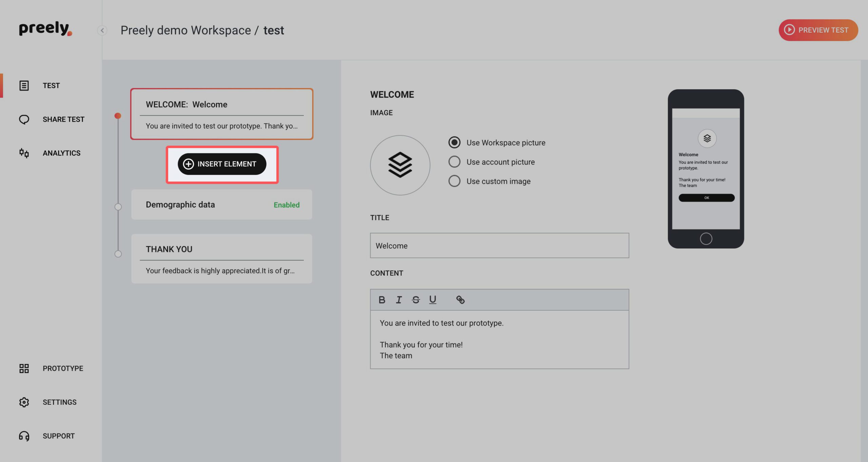The height and width of the screenshot is (462, 868).
Task: Insert a hyperlink in the content editor
Action: coord(460,300)
